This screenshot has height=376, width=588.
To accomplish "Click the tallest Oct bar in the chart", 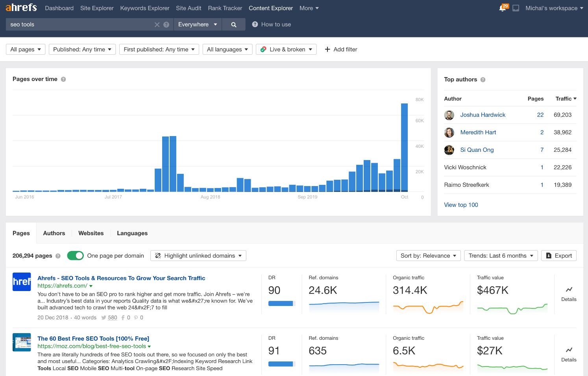I will coord(404,147).
